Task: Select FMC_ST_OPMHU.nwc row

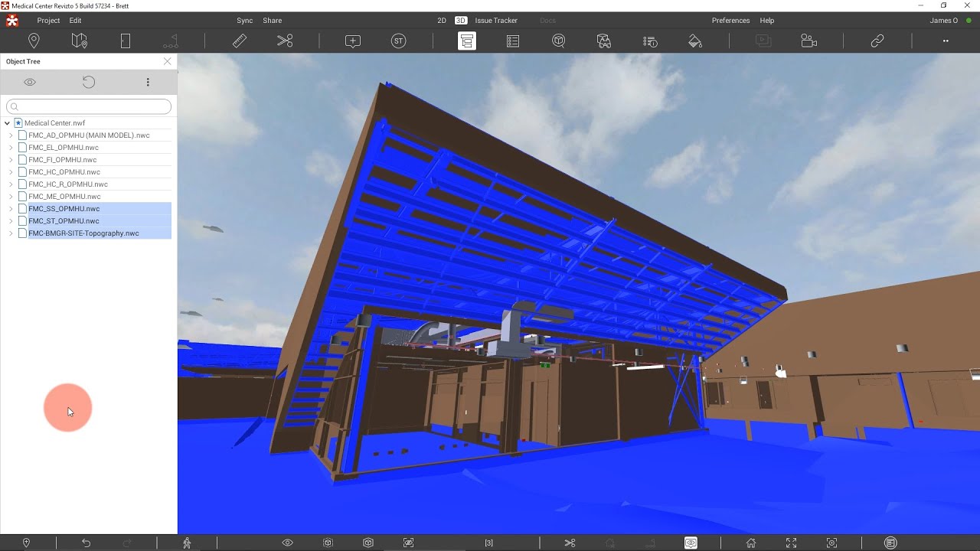Action: pos(100,221)
